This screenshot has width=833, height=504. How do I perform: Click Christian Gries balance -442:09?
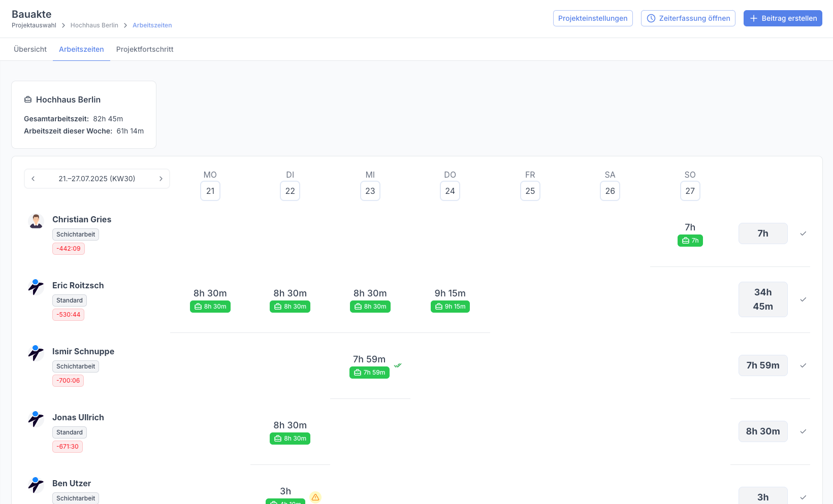[x=69, y=249]
